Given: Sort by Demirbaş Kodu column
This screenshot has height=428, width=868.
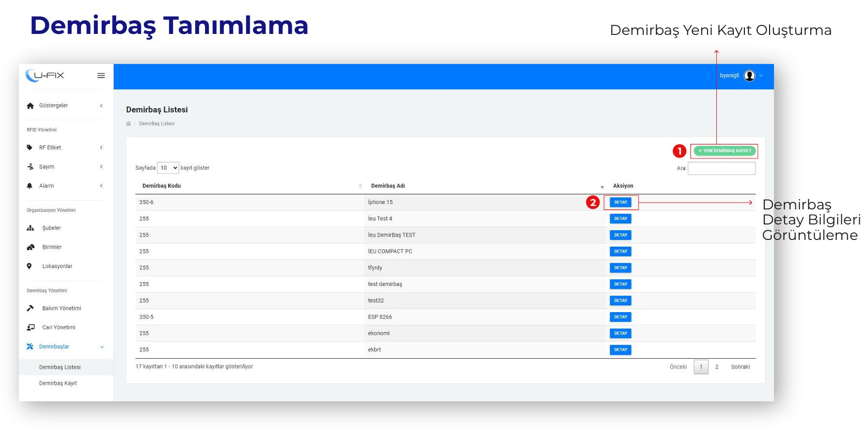Looking at the screenshot, I should tap(161, 186).
